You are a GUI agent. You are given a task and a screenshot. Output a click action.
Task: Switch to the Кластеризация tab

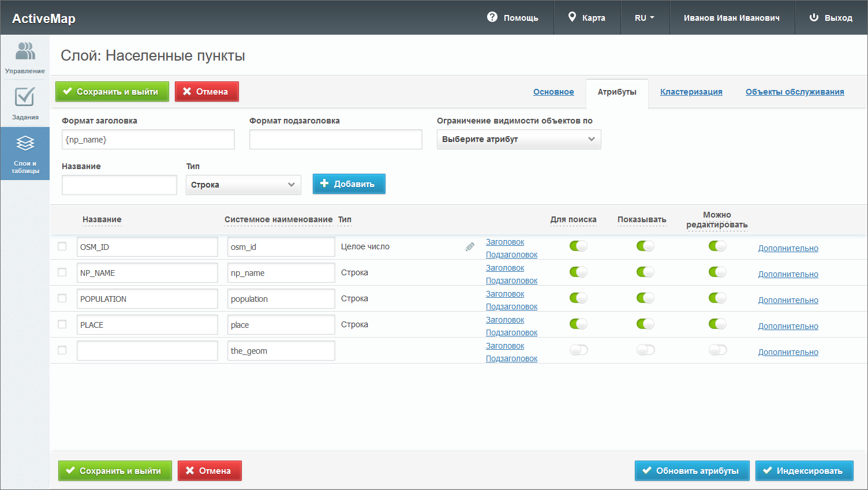[x=691, y=92]
